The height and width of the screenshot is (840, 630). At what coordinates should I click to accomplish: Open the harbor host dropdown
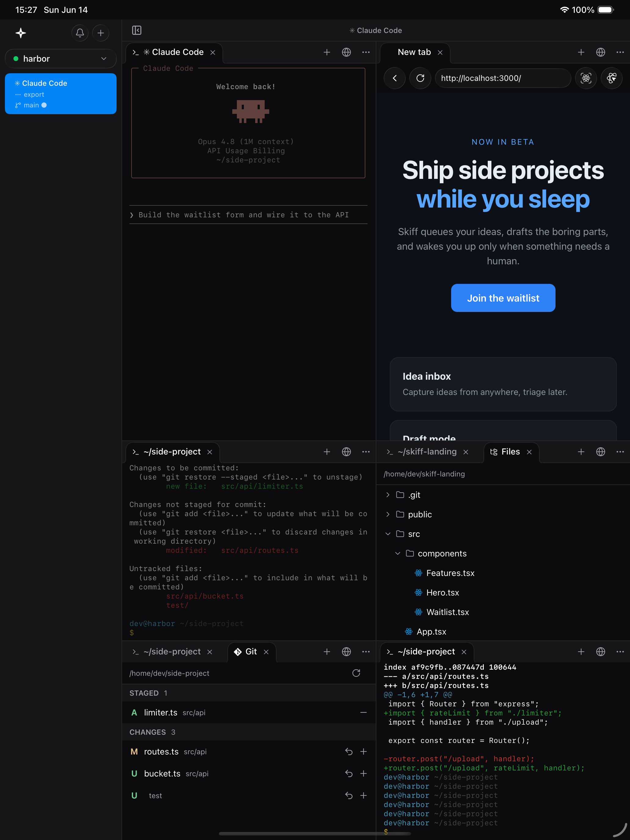point(61,59)
